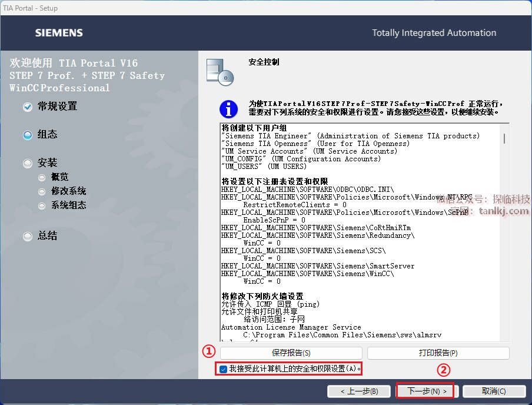Click the 欢迎使用 TIA Portal V16 welcome title
Viewport: 532px width, 405px height.
click(74, 63)
